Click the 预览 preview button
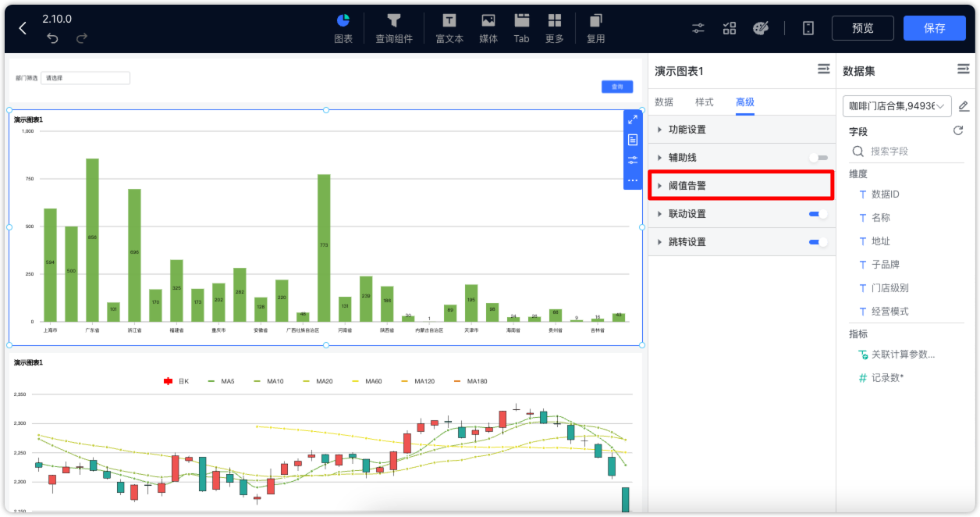The image size is (980, 517). pos(862,28)
